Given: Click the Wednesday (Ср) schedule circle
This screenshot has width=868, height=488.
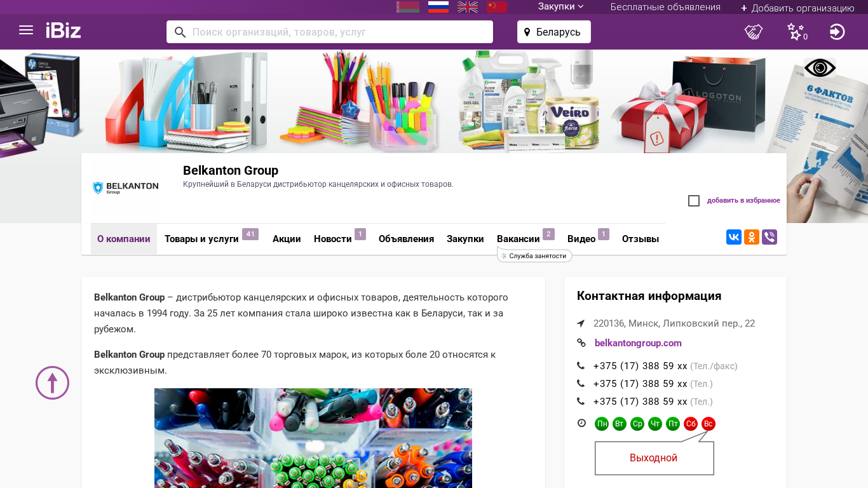Looking at the screenshot, I should click(x=637, y=424).
